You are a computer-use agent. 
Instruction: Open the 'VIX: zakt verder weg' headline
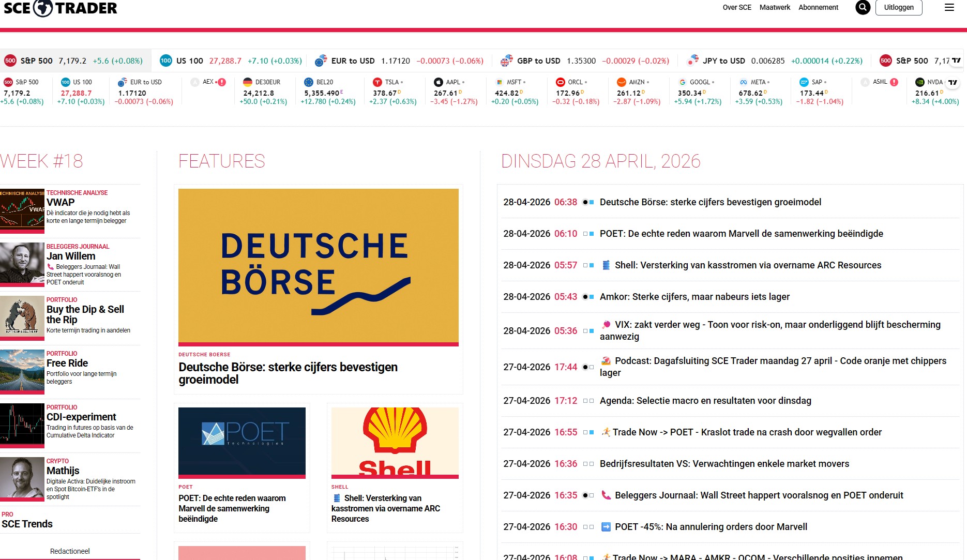(770, 330)
